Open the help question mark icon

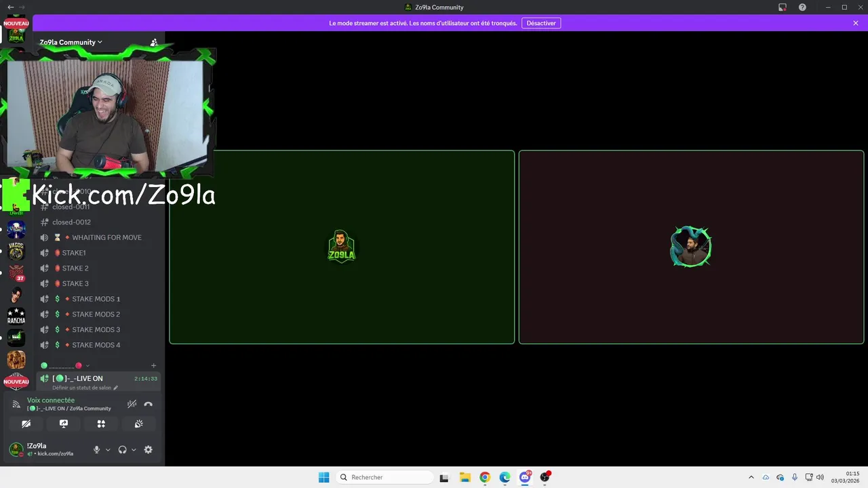[803, 7]
